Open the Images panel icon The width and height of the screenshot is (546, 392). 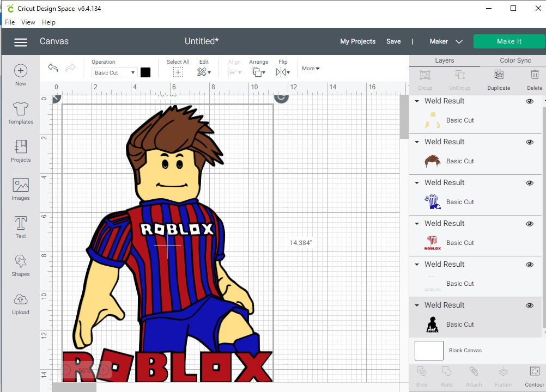(21, 185)
